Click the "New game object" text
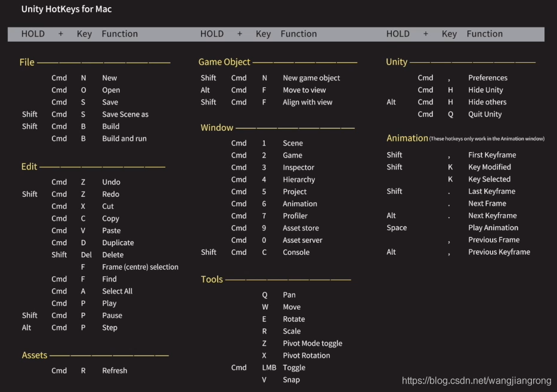The width and height of the screenshot is (557, 392). [311, 78]
